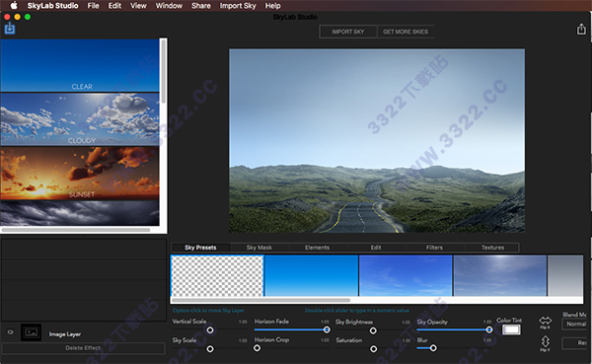This screenshot has height=364, width=592.
Task: Click the road landscape preview image
Action: 377,140
